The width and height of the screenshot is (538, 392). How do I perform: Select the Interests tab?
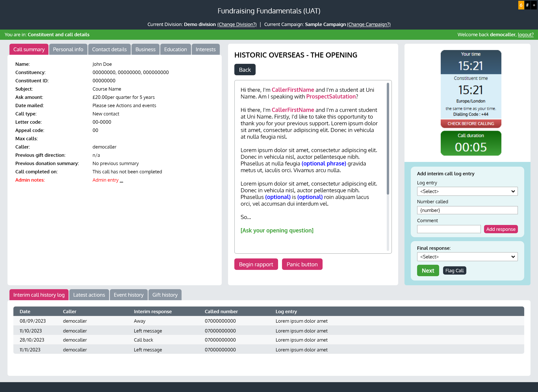click(205, 49)
